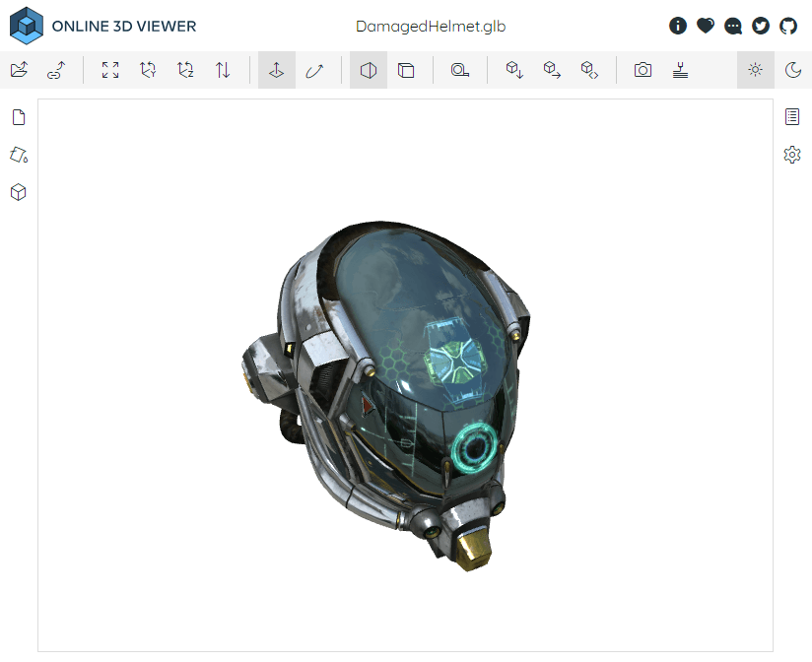
Task: Take a snapshot of the model
Action: pos(643,70)
